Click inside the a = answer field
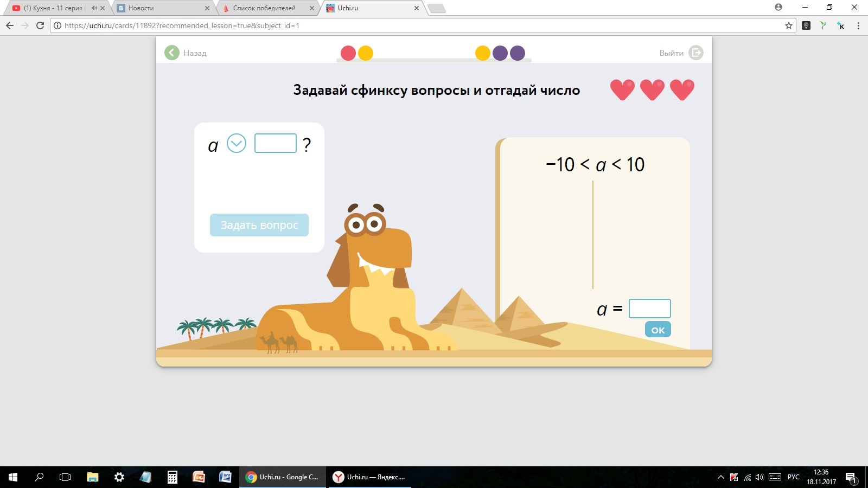 649,308
